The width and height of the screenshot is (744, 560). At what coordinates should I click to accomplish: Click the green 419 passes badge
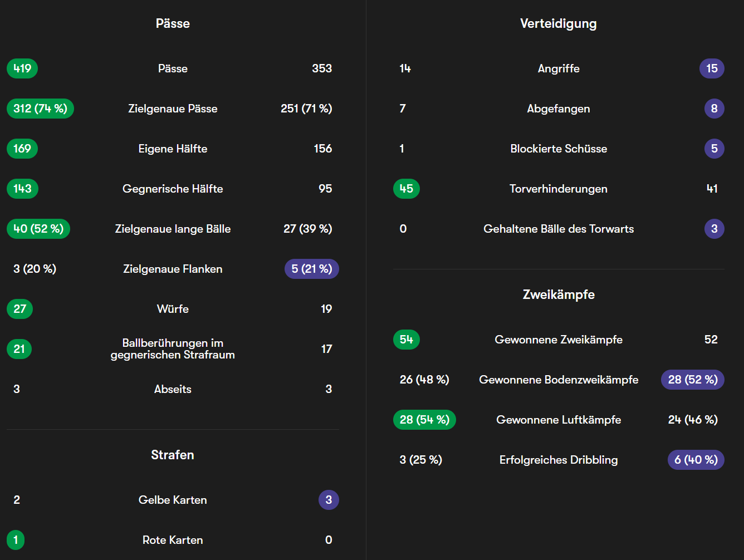pyautogui.click(x=22, y=68)
